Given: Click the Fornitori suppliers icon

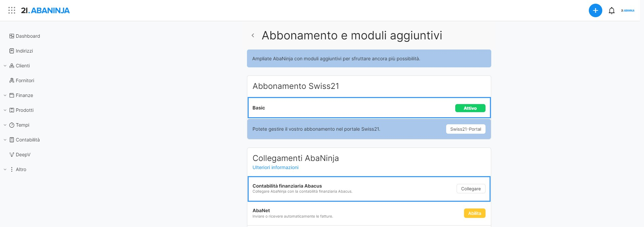Looking at the screenshot, I should [12, 80].
